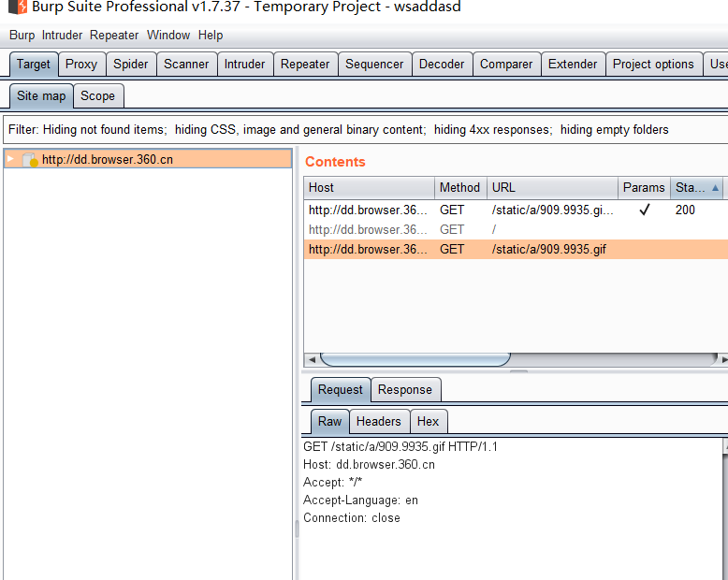Viewport: 728px width, 580px height.
Task: Switch to the Proxy tab
Action: [81, 64]
